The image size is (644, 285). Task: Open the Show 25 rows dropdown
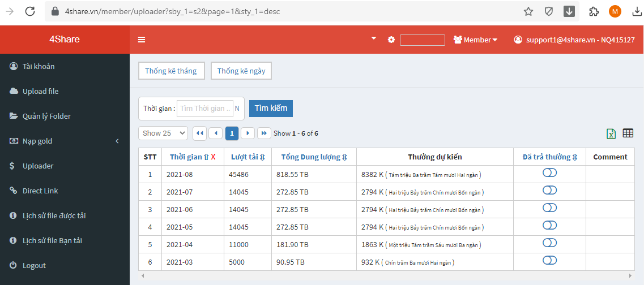click(x=163, y=133)
